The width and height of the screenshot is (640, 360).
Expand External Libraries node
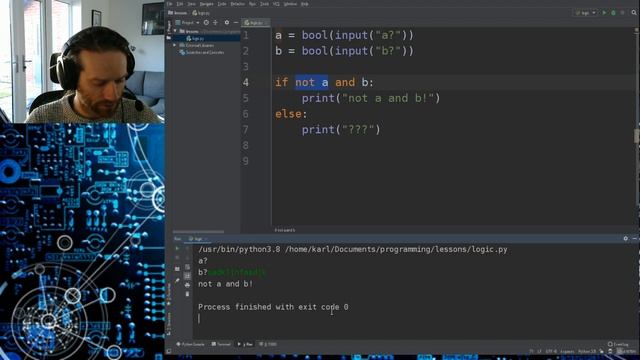click(x=175, y=45)
